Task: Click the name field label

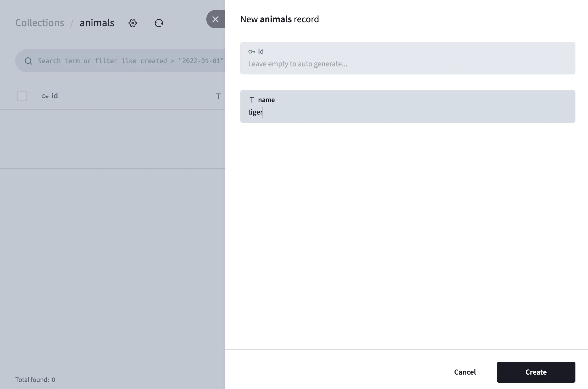Action: pyautogui.click(x=266, y=100)
